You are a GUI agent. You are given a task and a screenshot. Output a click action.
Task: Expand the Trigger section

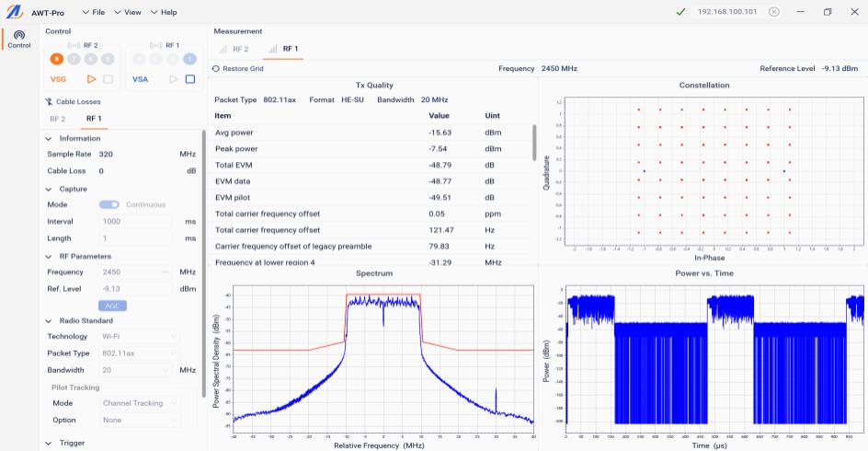point(49,443)
